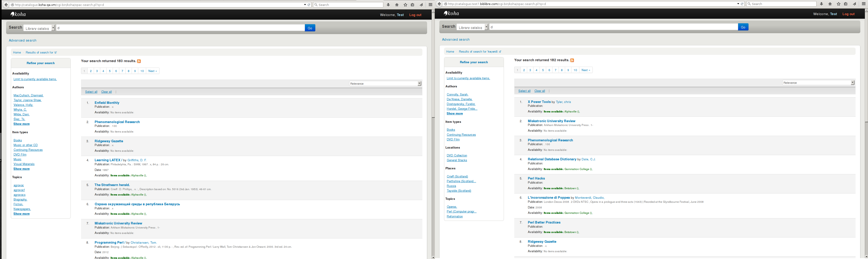This screenshot has width=868, height=259.
Task: Click back arrow in koha-qa.vm browser
Action: 6,5
